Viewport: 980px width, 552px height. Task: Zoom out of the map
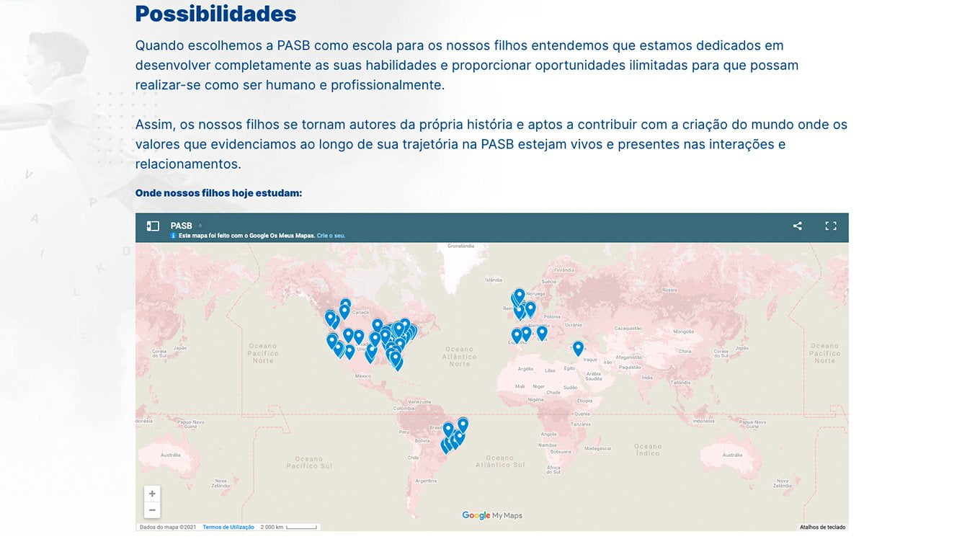pos(152,510)
